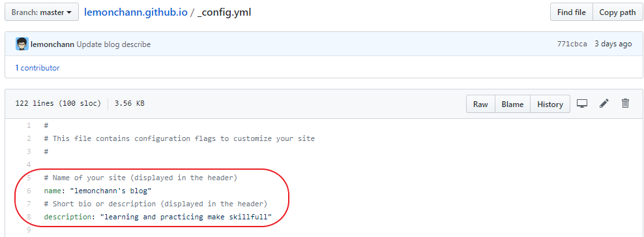Open the Update blog describe commit message
The width and height of the screenshot is (644, 237).
pos(113,44)
